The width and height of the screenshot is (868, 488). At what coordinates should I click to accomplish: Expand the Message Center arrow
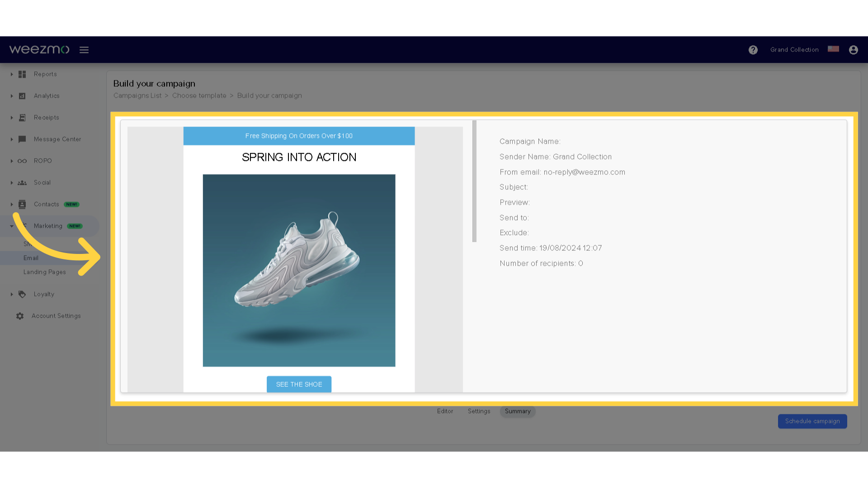click(x=12, y=139)
